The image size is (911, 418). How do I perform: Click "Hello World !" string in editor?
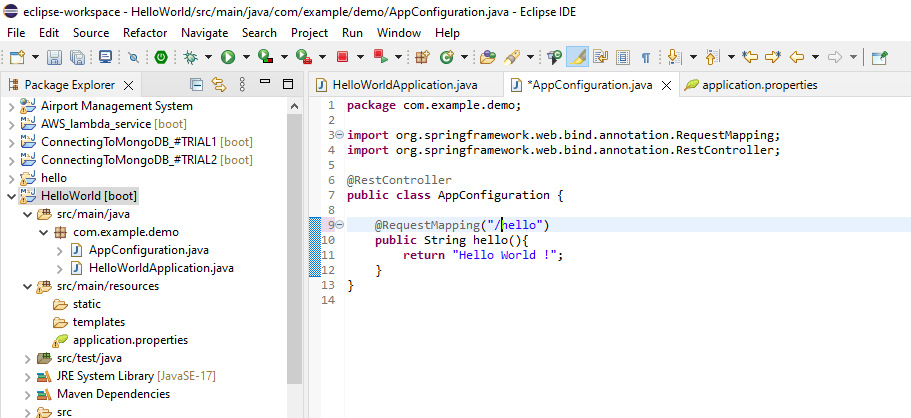(x=504, y=255)
